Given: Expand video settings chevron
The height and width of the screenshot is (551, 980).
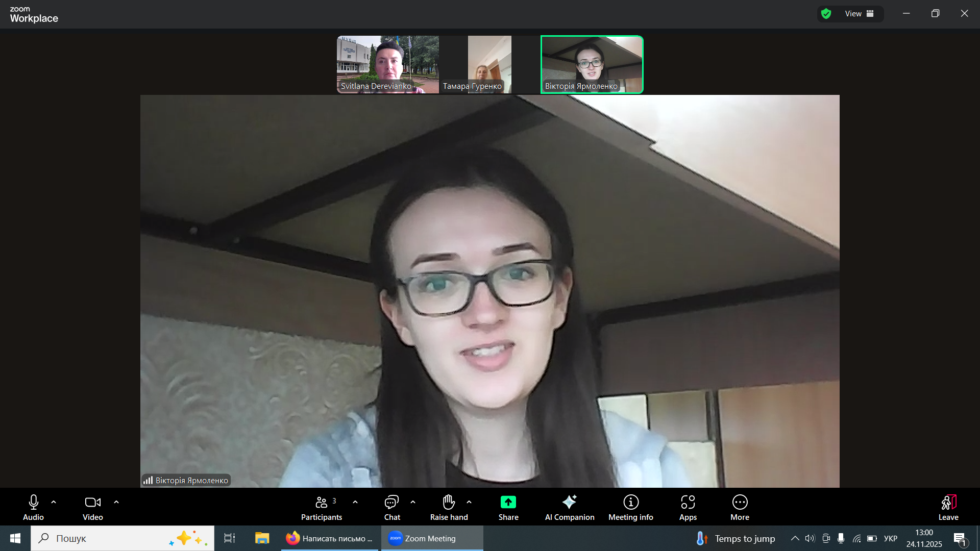Looking at the screenshot, I should [x=116, y=502].
